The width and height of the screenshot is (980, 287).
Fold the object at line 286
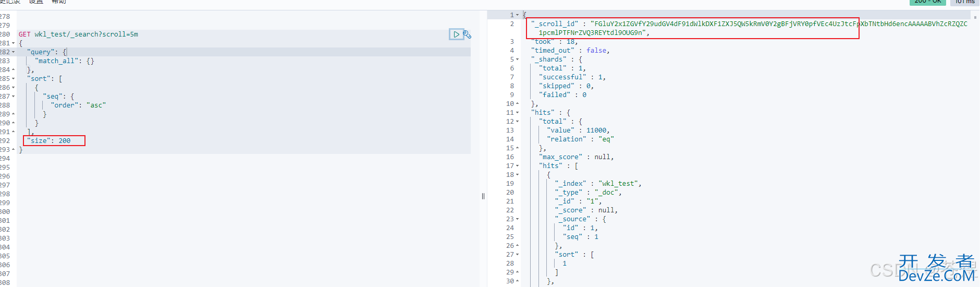click(x=13, y=88)
